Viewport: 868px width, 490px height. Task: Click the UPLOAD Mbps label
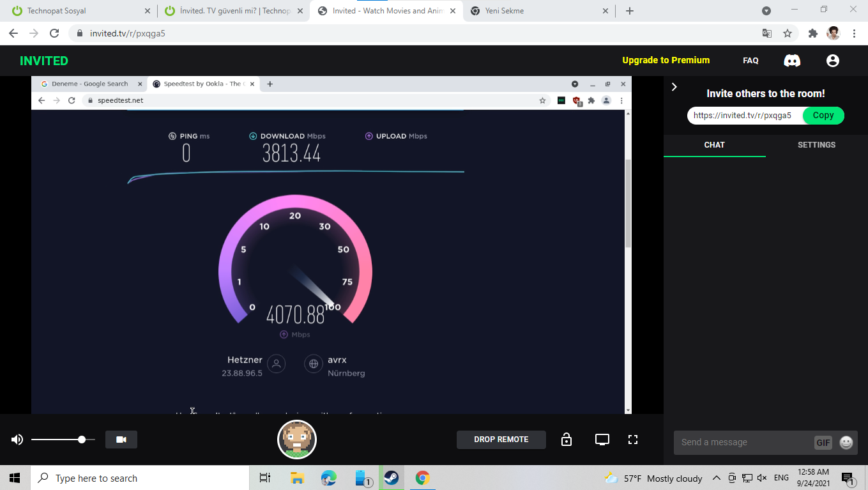(401, 136)
